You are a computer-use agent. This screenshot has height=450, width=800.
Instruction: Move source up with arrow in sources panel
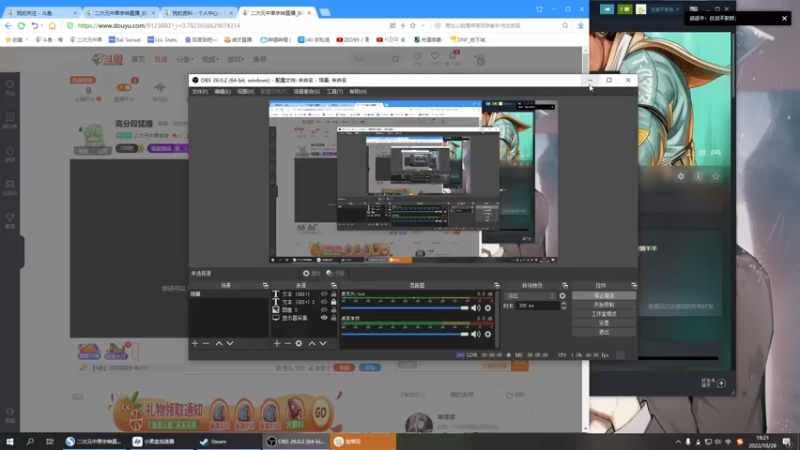point(312,343)
